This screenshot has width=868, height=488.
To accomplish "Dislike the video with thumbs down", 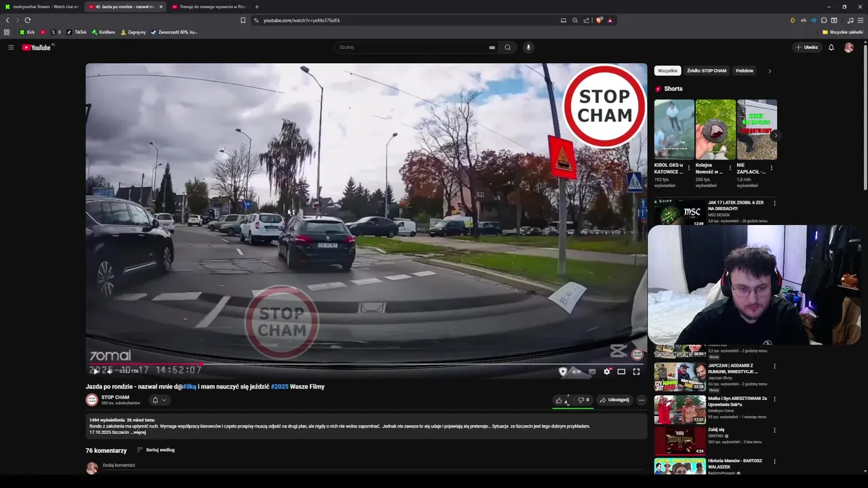I will point(583,400).
